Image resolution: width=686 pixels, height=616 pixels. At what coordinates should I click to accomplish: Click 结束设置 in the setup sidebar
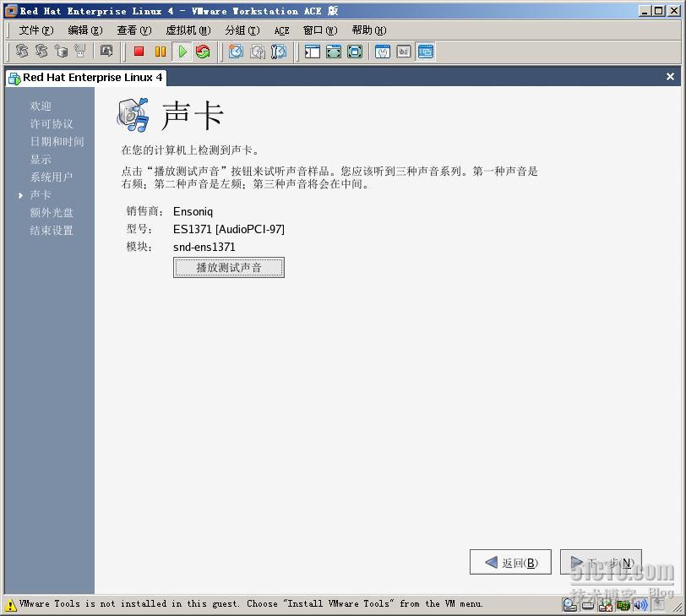click(x=52, y=231)
